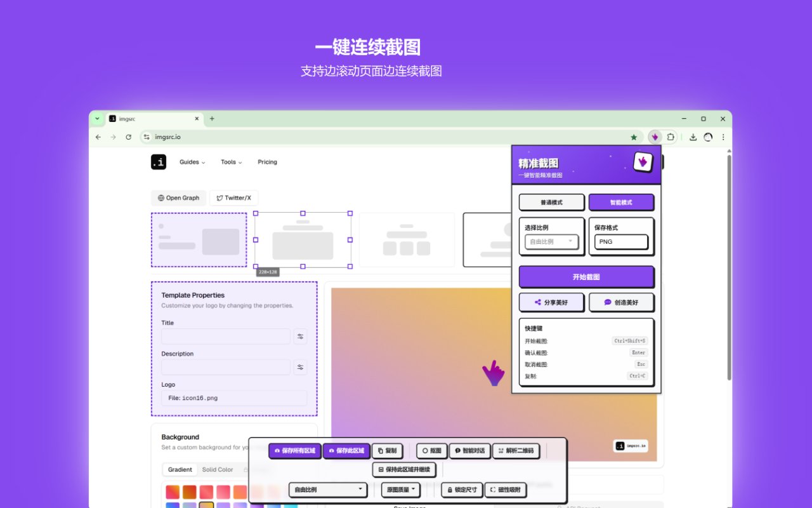This screenshot has height=508, width=812.
Task: Click the purple screenshot extension icon in browser toolbar
Action: [x=655, y=137]
